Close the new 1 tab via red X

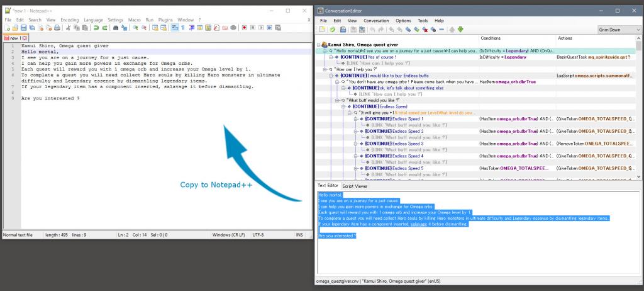point(25,38)
